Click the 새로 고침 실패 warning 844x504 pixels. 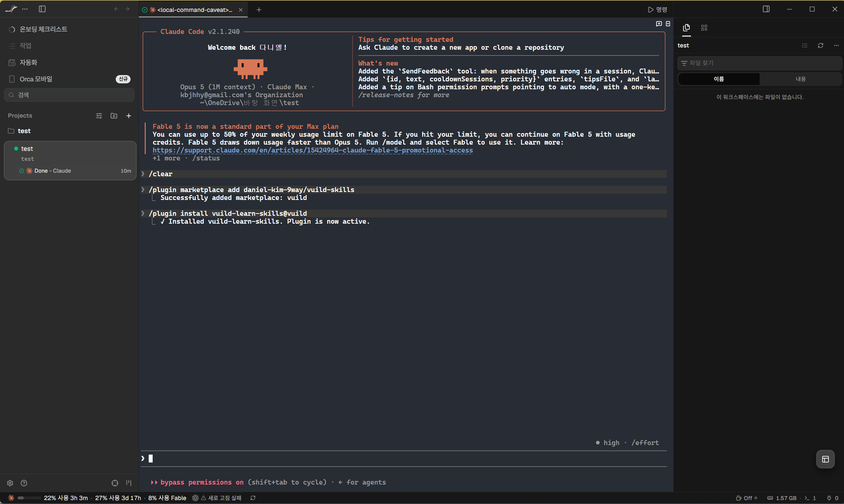221,498
